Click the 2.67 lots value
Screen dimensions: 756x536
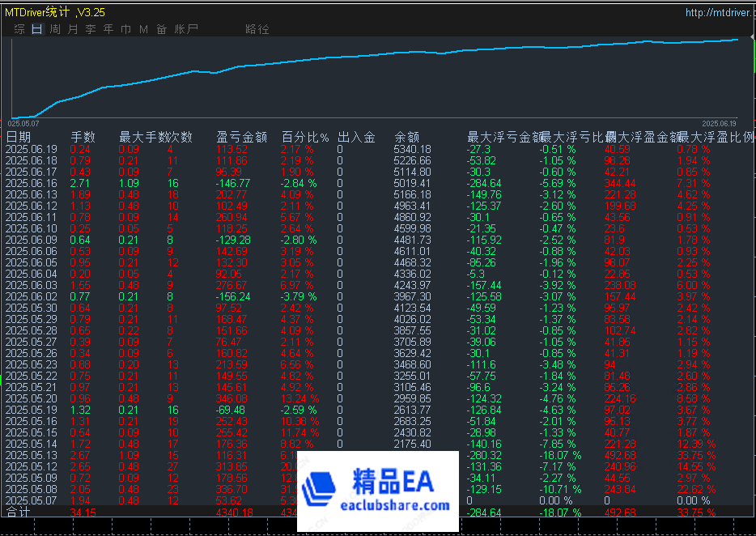(80, 455)
